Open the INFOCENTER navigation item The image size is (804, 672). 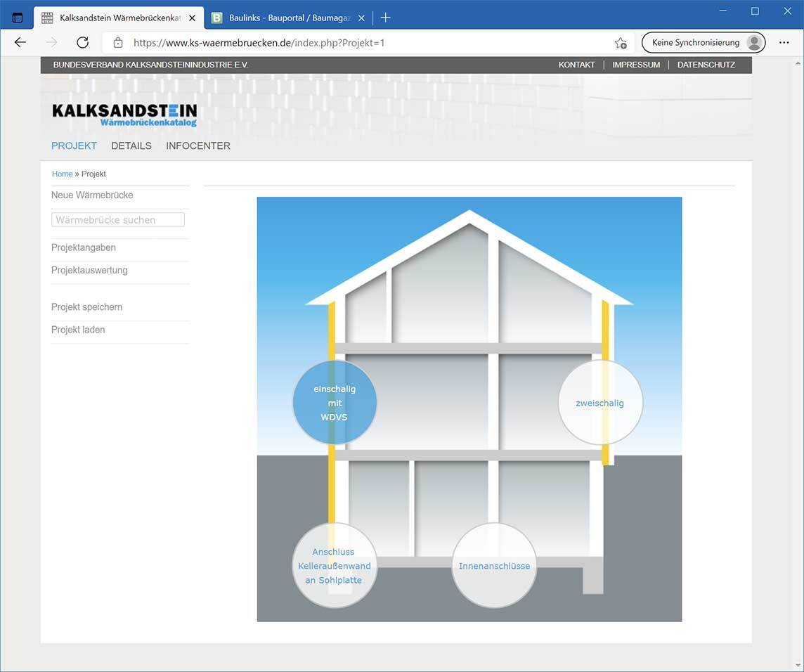click(198, 146)
